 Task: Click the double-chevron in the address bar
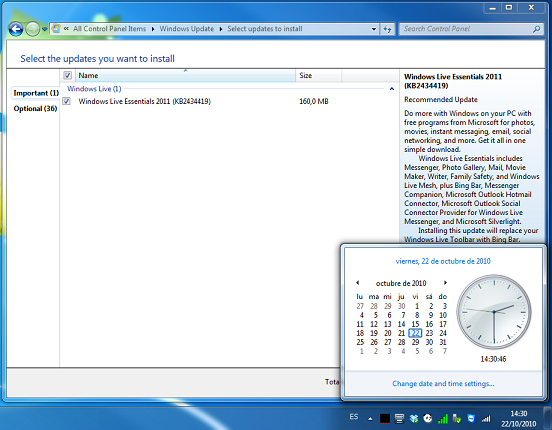66,29
